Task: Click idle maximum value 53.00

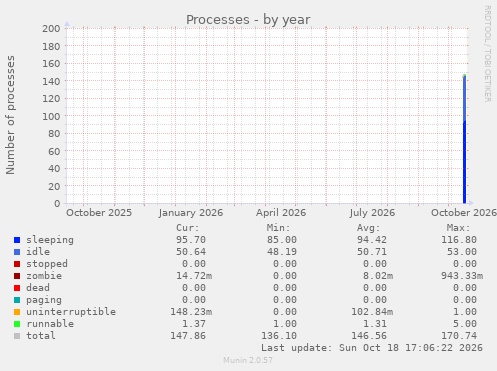Action: click(462, 252)
